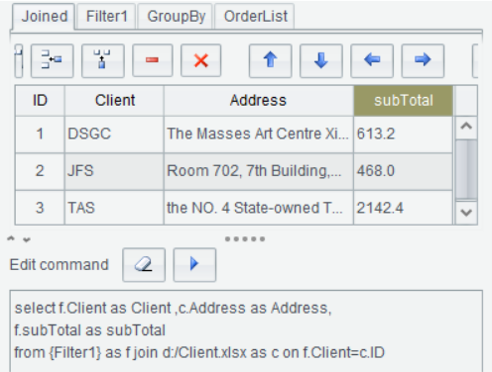Click the red X delete icon

(201, 61)
